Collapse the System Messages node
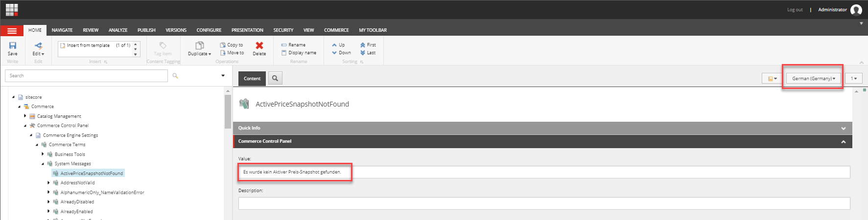This screenshot has height=220, width=868. [x=43, y=164]
